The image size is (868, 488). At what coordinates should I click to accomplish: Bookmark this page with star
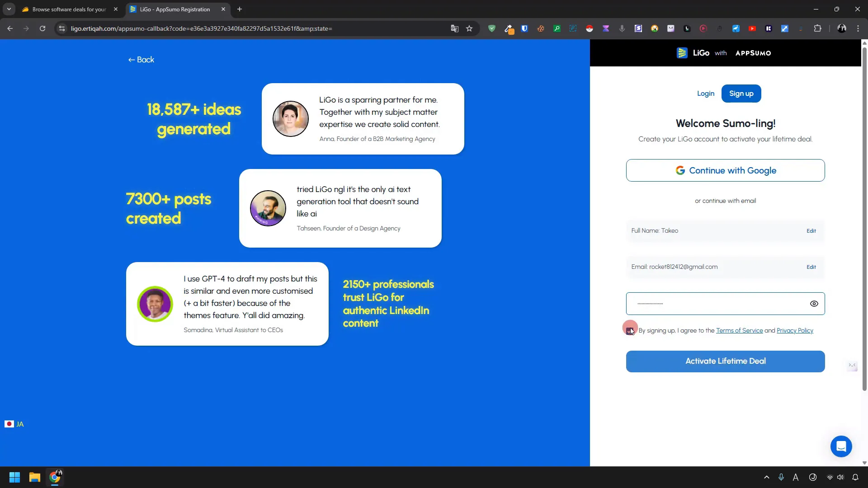click(469, 28)
